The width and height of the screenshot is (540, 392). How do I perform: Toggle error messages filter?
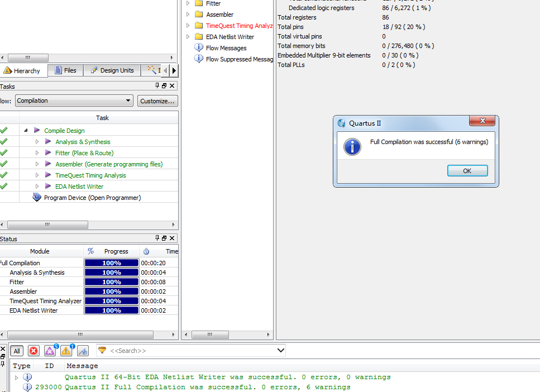[34, 351]
